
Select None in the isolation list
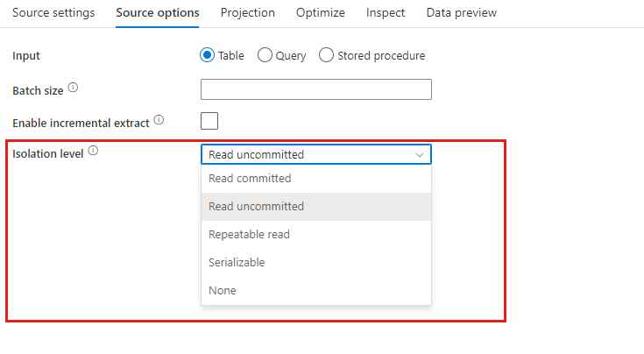pos(316,290)
